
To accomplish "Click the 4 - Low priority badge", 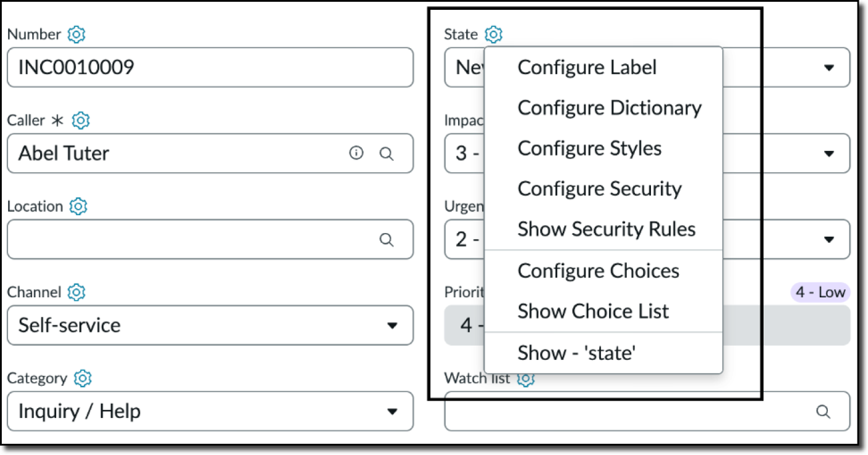I will [x=820, y=292].
